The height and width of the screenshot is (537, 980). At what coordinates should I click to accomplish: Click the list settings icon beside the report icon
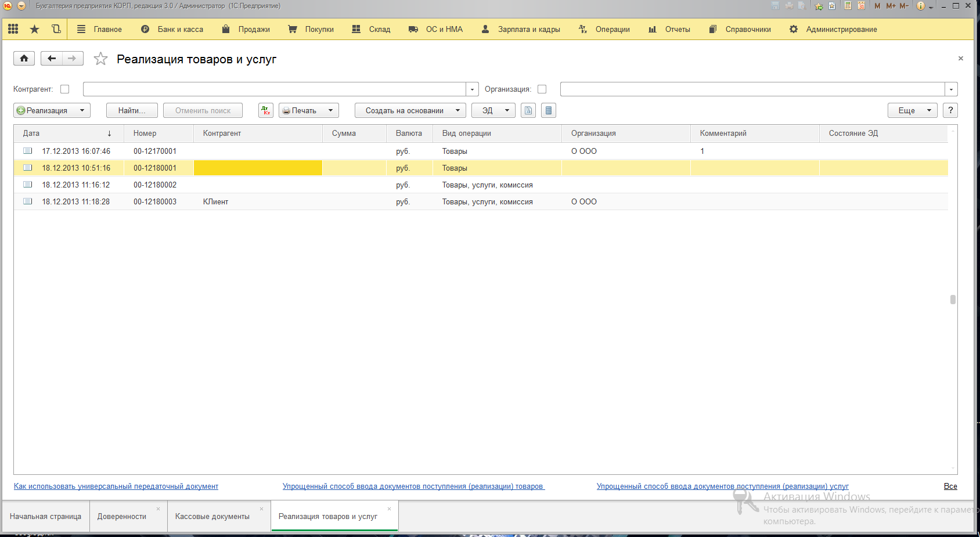(x=549, y=110)
